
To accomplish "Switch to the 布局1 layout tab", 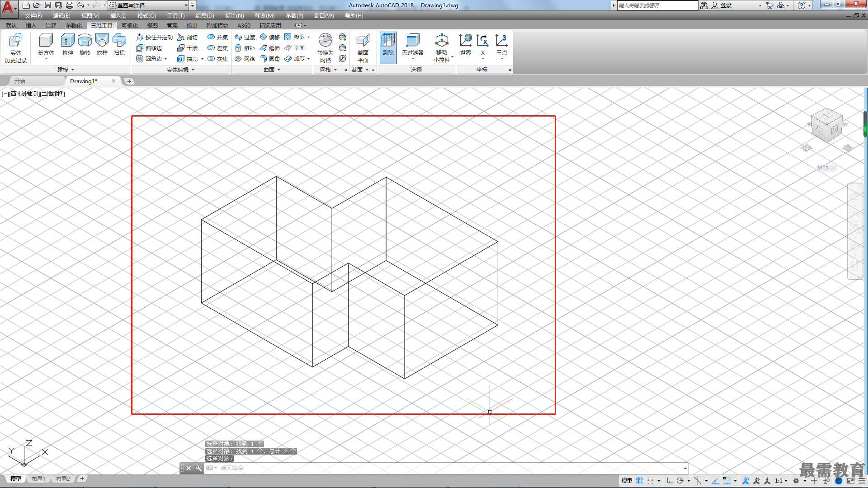I will pyautogui.click(x=38, y=479).
